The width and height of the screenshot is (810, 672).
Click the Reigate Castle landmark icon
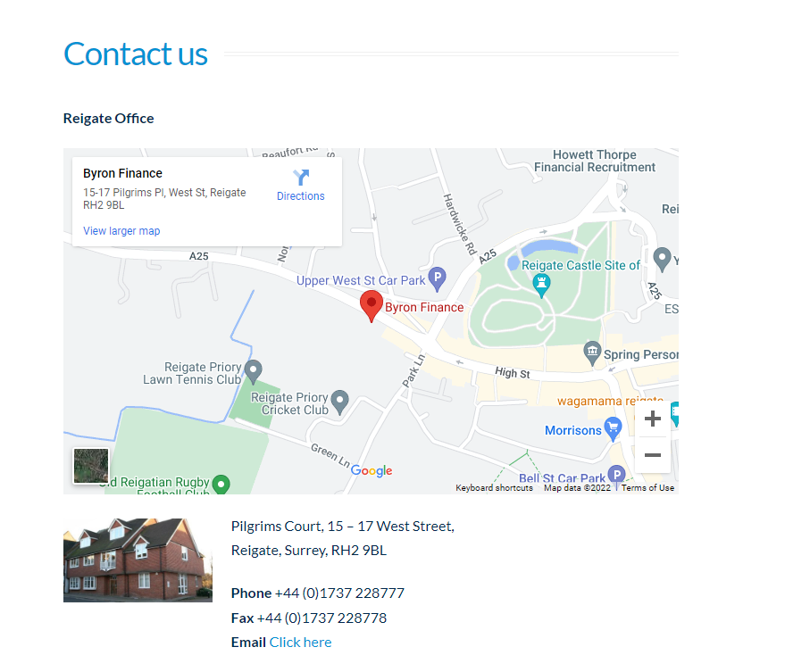[541, 286]
